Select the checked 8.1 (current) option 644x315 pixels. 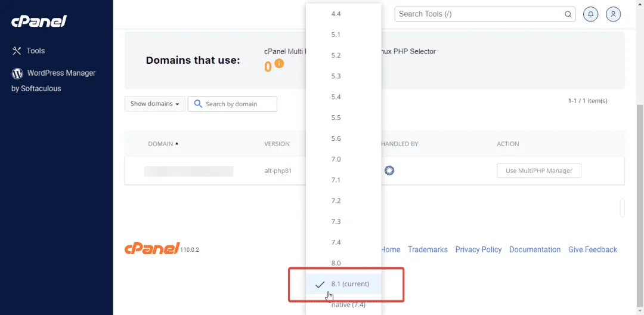pyautogui.click(x=344, y=284)
